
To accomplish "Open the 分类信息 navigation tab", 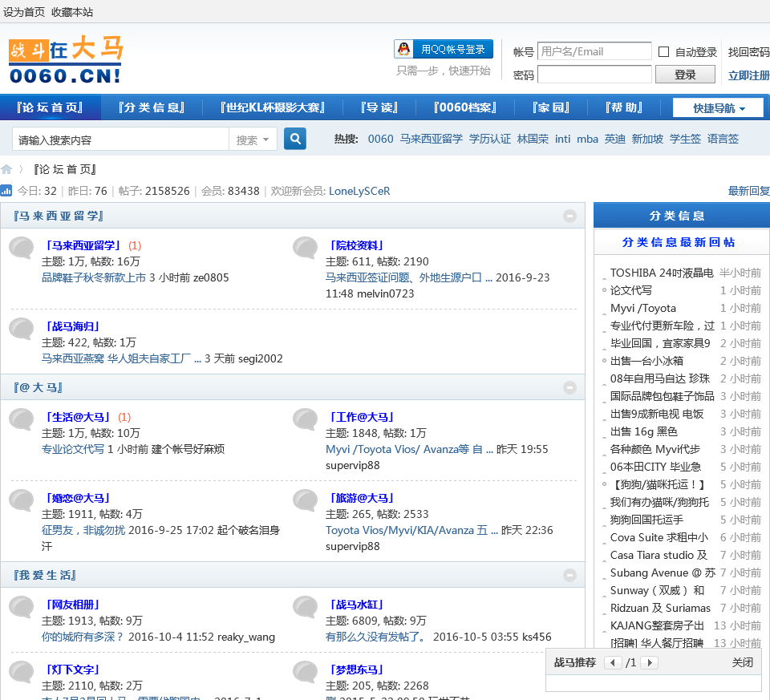I will tap(151, 107).
